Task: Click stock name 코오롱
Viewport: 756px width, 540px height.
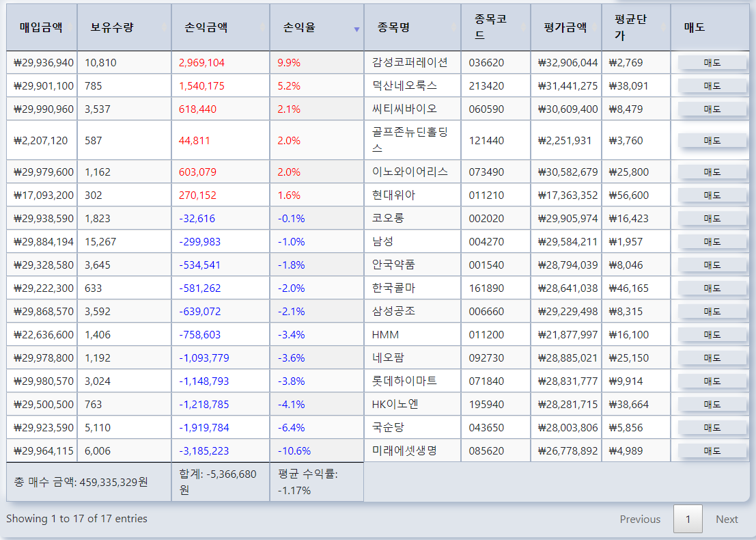Action: [x=388, y=218]
